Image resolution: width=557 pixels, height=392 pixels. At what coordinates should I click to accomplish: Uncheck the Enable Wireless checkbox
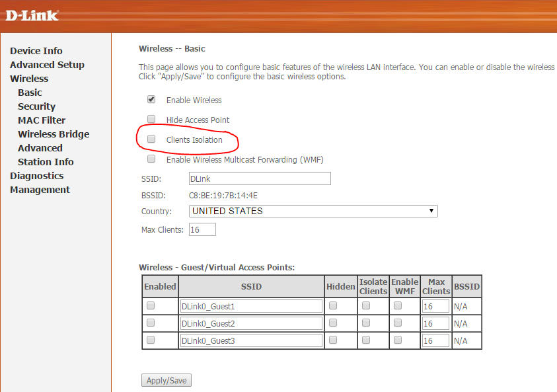(x=151, y=100)
